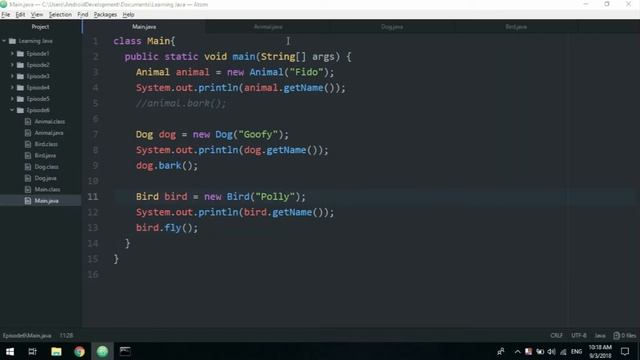Image resolution: width=640 pixels, height=360 pixels.
Task: Click the file icon beside Animal.java
Action: (28, 133)
